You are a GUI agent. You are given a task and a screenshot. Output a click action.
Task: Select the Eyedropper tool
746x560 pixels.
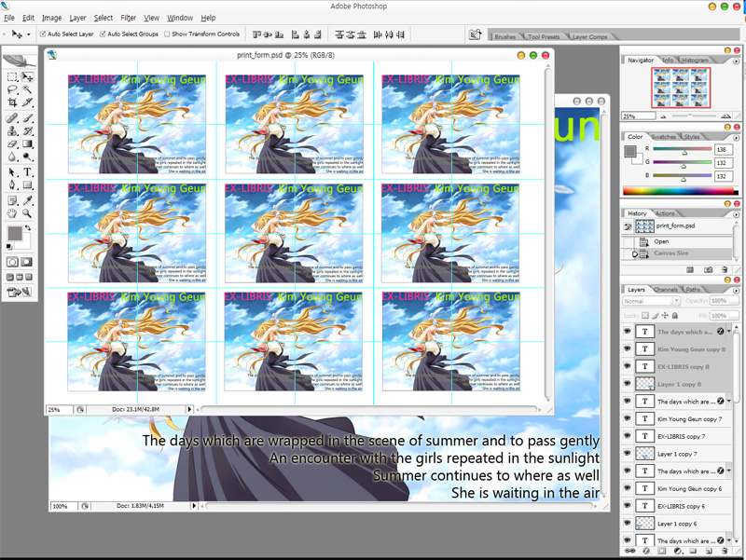point(27,200)
